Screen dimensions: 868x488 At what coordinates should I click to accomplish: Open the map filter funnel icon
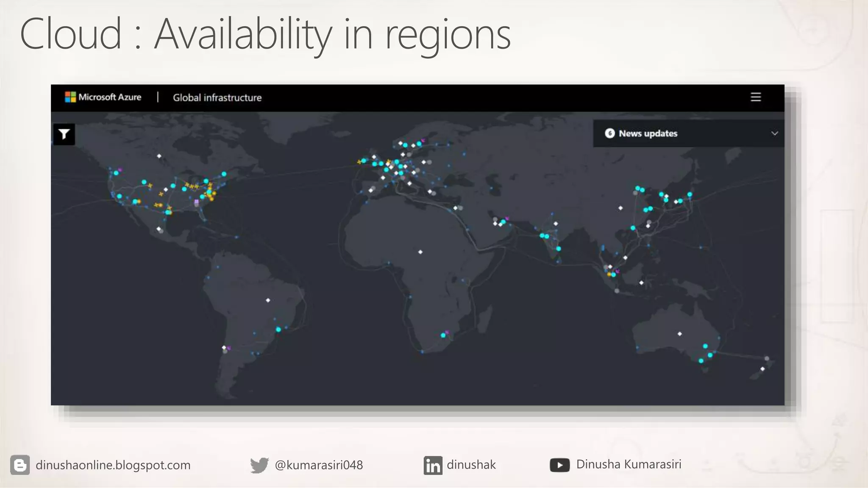point(64,134)
